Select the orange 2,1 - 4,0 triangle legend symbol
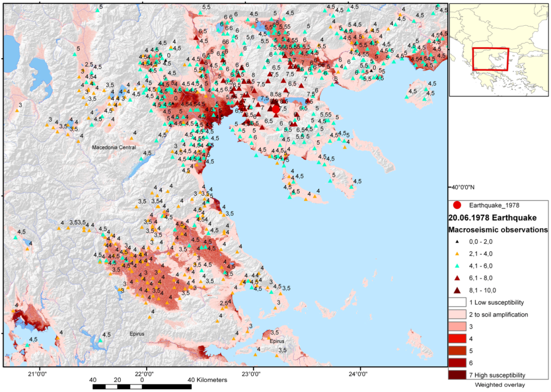The height and width of the screenshot is (392, 551). click(457, 254)
